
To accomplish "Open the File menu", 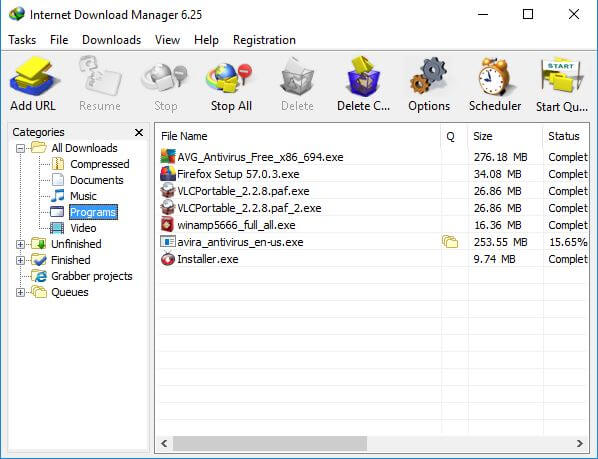I will point(59,40).
